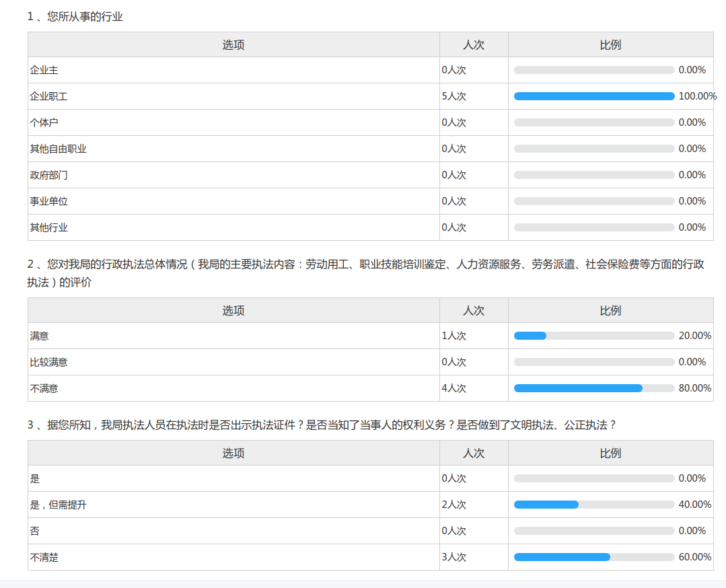Viewport: 726px width, 588px height.
Task: Click the 100.00% percentage text
Action: pos(697,96)
